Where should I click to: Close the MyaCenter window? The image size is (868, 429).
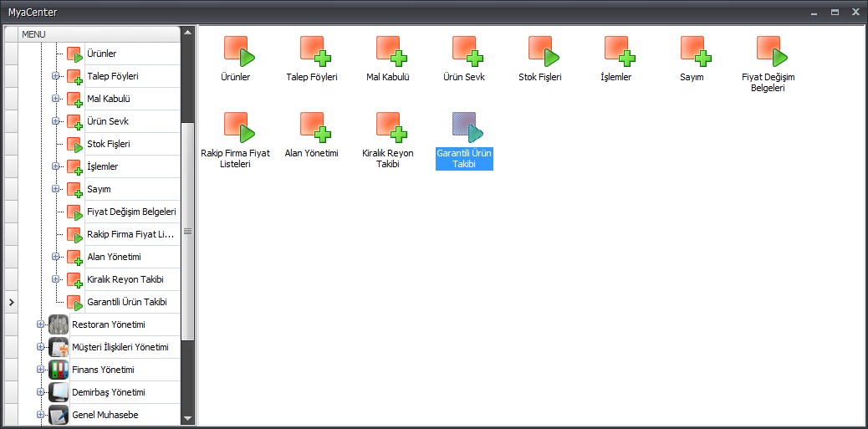(855, 13)
